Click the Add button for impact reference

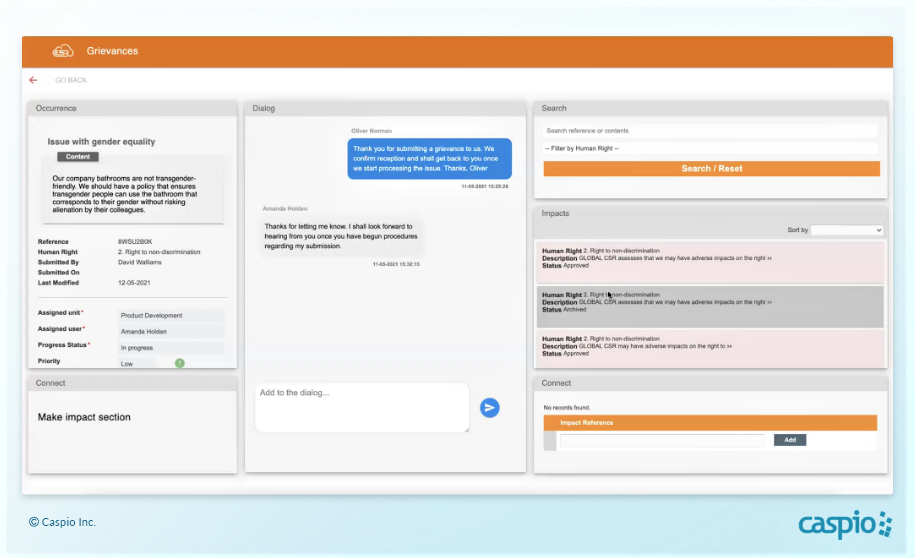point(789,440)
